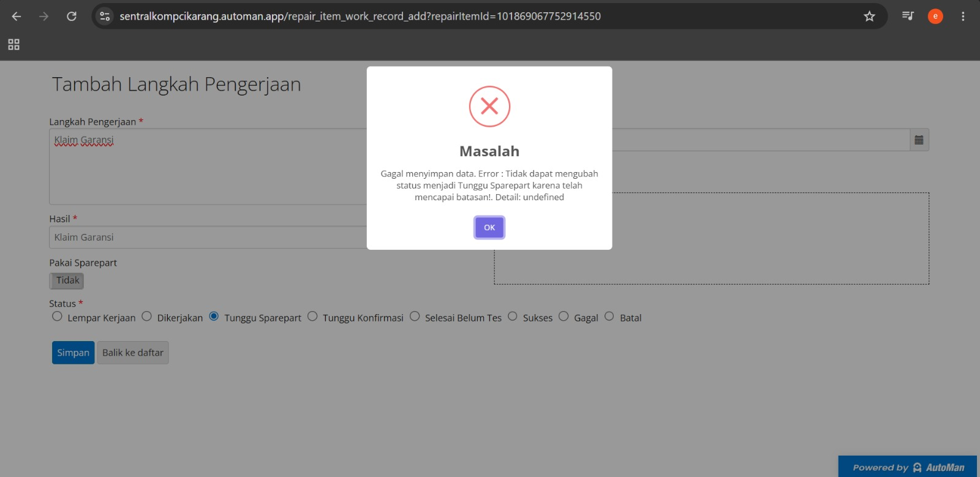Image resolution: width=980 pixels, height=477 pixels.
Task: Open the Chrome three-dot menu
Action: tap(963, 17)
